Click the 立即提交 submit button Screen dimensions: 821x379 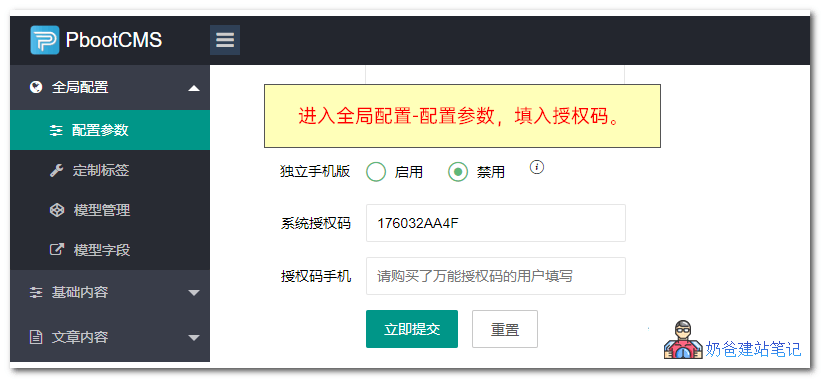click(412, 329)
